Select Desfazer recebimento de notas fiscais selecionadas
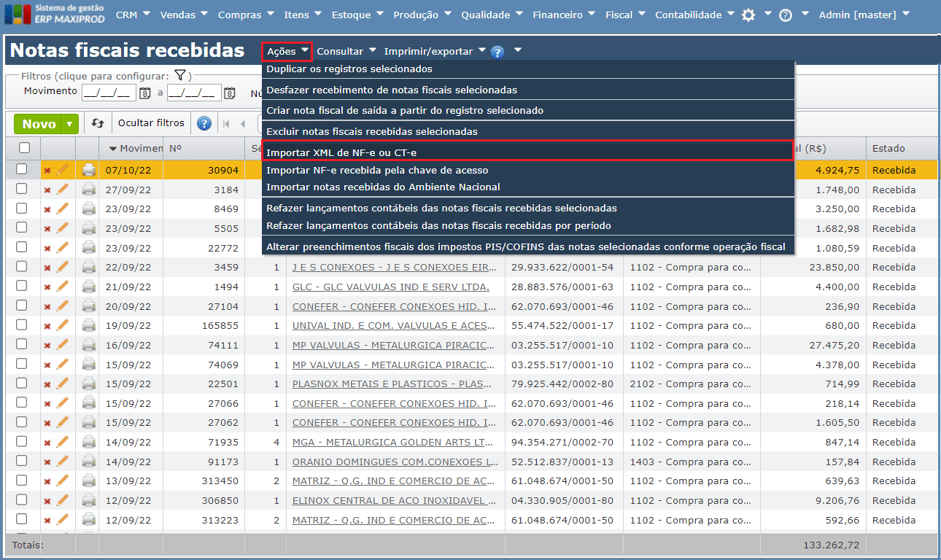Viewport: 941px width, 560px height. [527, 90]
